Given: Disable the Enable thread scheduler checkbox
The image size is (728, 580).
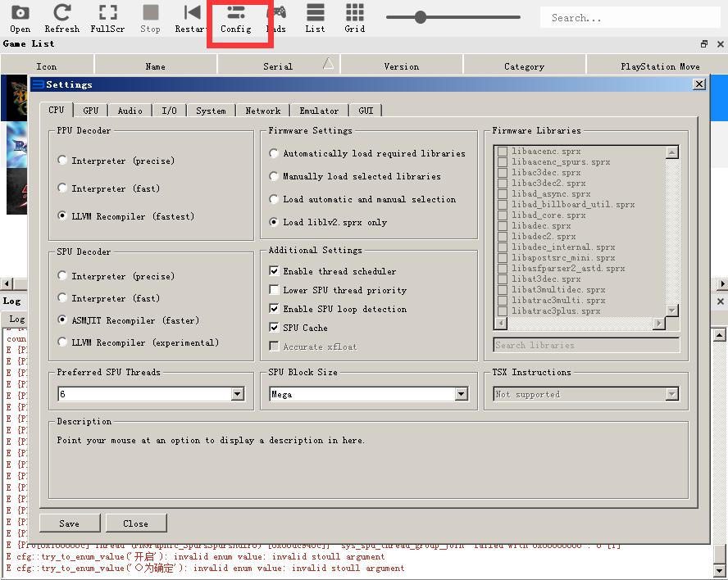Looking at the screenshot, I should tap(275, 271).
